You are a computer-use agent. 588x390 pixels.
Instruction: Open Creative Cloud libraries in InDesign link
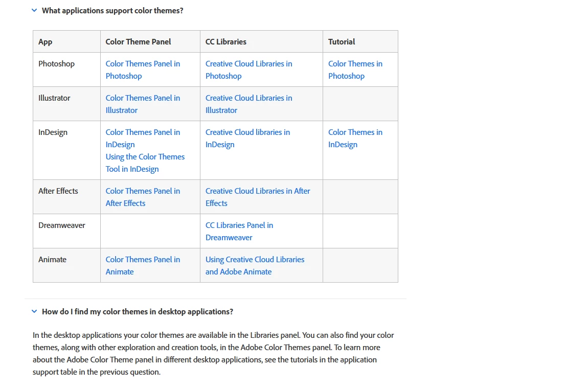pos(247,138)
